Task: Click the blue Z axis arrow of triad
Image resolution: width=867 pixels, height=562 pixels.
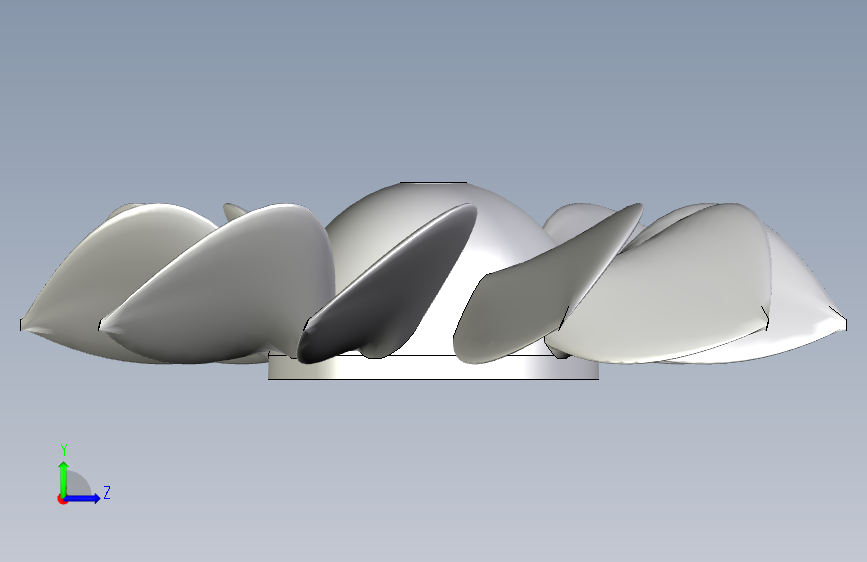Action: [84, 498]
